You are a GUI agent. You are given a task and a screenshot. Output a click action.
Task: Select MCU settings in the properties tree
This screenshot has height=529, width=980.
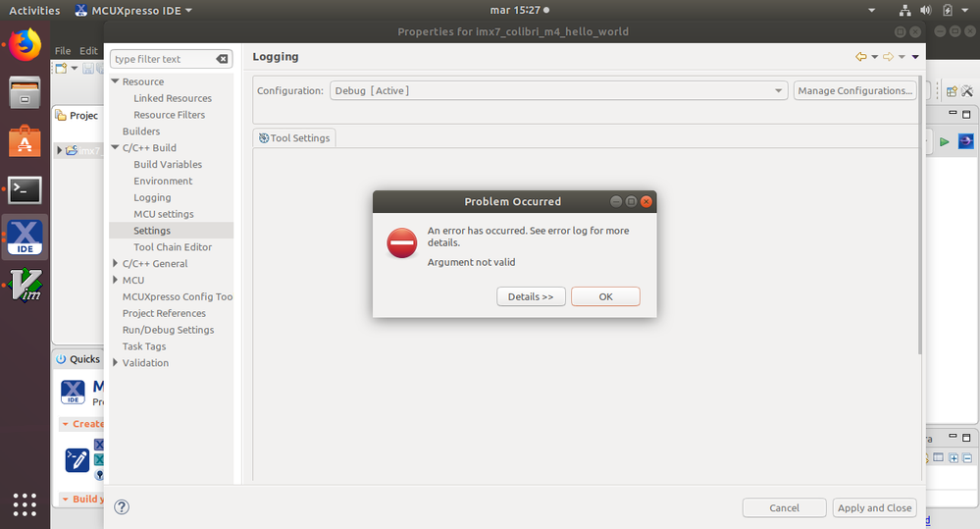click(x=163, y=214)
